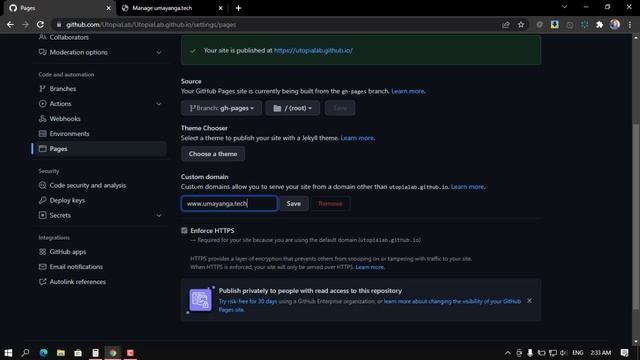Click the Webhooks icon in sidebar
The width and height of the screenshot is (640, 360).
(42, 119)
